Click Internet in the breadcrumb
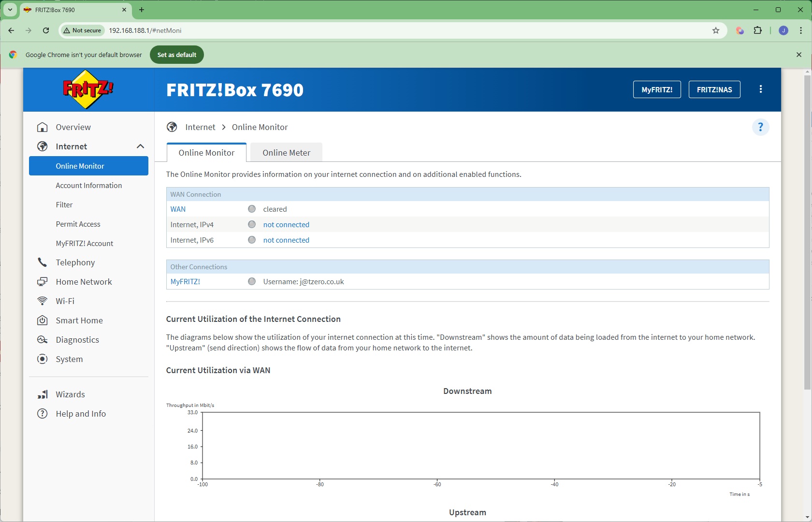The image size is (812, 522). (200, 127)
